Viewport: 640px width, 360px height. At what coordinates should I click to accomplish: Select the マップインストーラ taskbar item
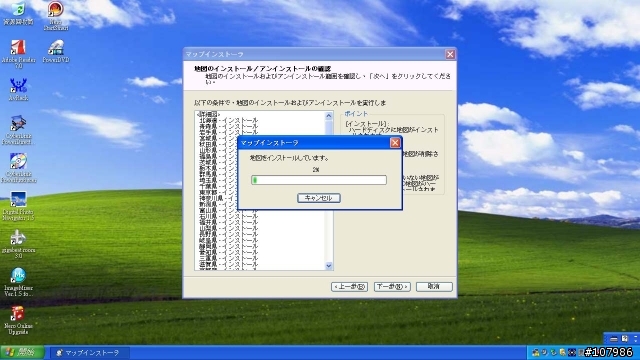click(89, 353)
